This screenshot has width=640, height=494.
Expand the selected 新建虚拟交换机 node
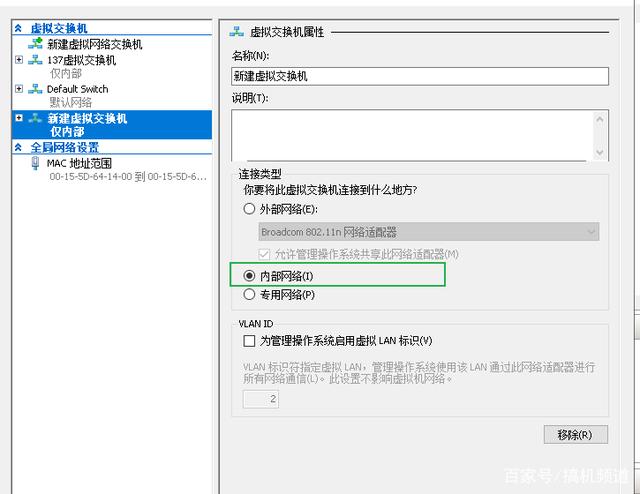tap(19, 118)
